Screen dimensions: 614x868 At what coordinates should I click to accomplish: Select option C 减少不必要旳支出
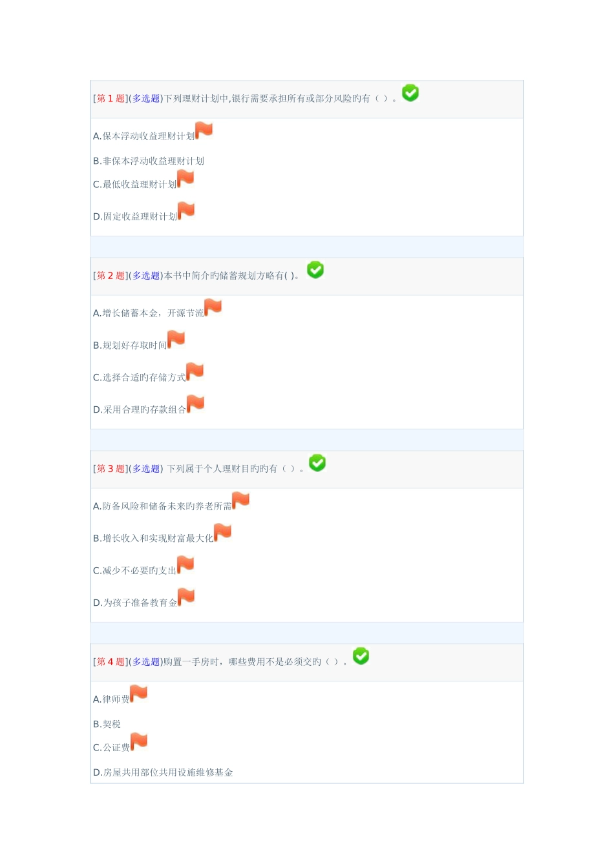coord(134,571)
